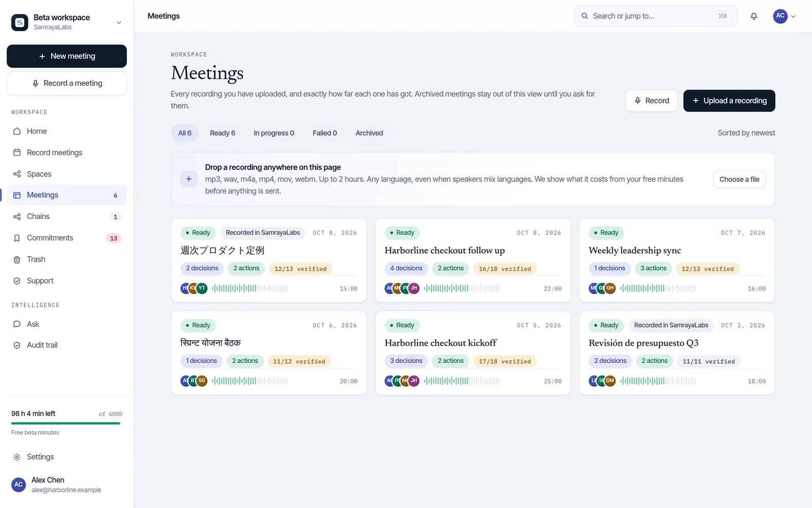
Task: Click the plus icon in the drop zone
Action: [x=189, y=179]
